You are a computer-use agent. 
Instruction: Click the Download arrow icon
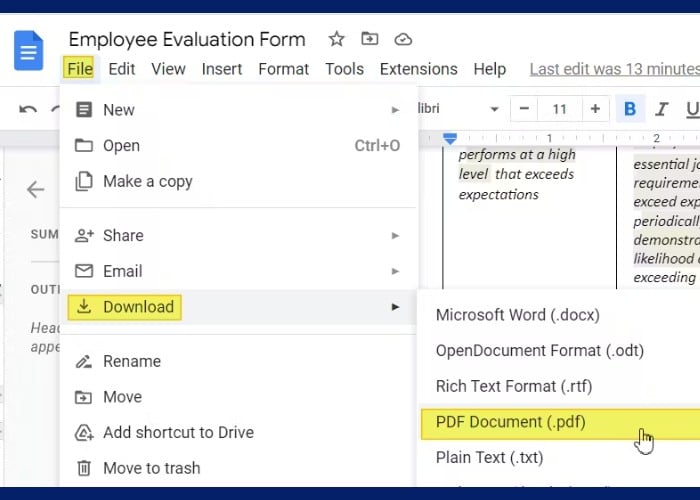(84, 306)
